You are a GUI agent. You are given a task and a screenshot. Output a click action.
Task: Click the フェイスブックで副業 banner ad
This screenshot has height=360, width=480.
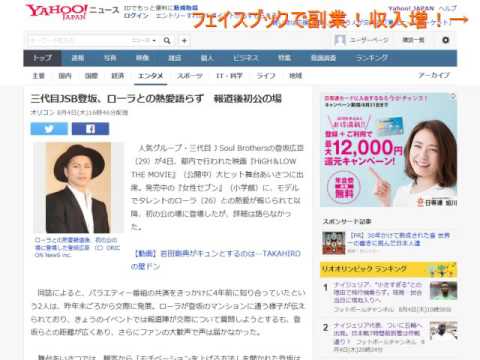pos(330,21)
